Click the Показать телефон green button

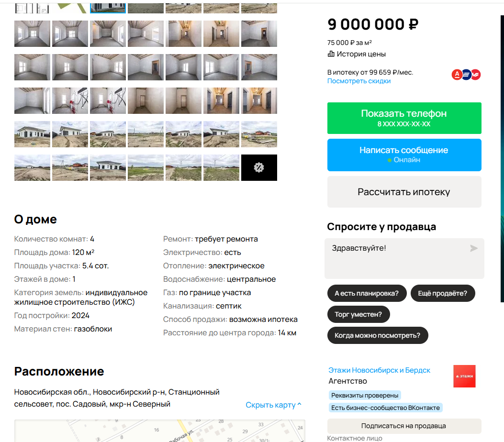point(404,118)
